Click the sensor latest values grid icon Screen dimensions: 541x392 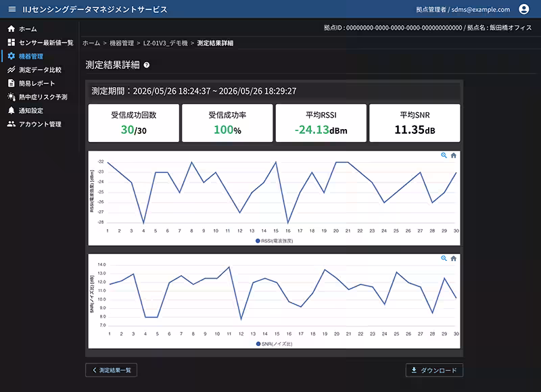(x=11, y=43)
